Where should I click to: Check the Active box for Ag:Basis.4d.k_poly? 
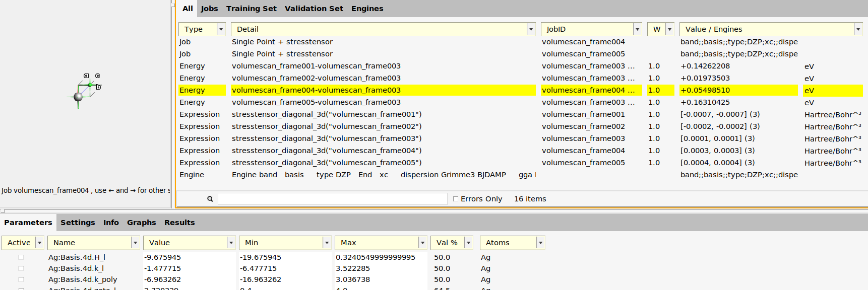tap(21, 279)
